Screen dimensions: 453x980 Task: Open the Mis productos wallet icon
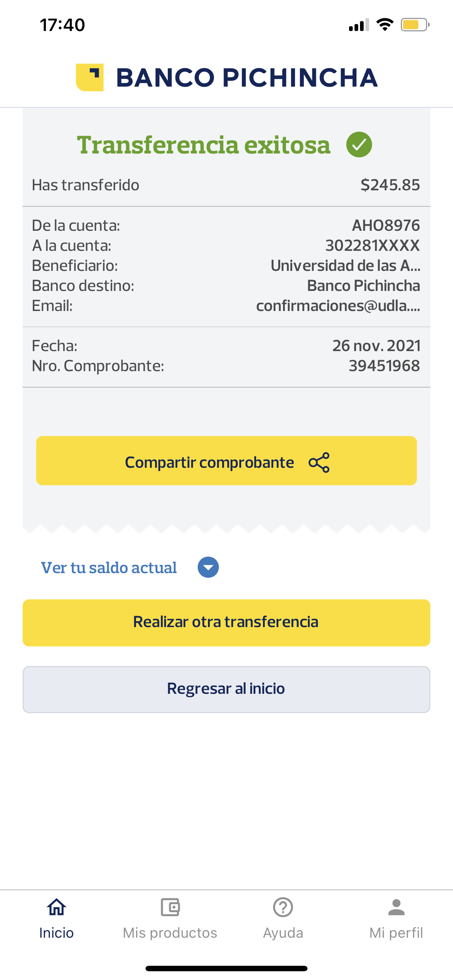[x=170, y=907]
